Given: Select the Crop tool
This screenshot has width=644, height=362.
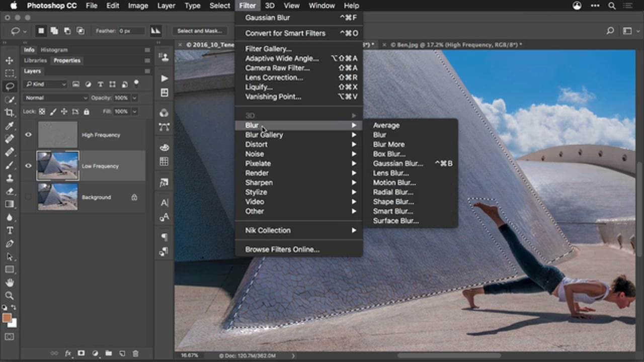Looking at the screenshot, I should tap(10, 113).
